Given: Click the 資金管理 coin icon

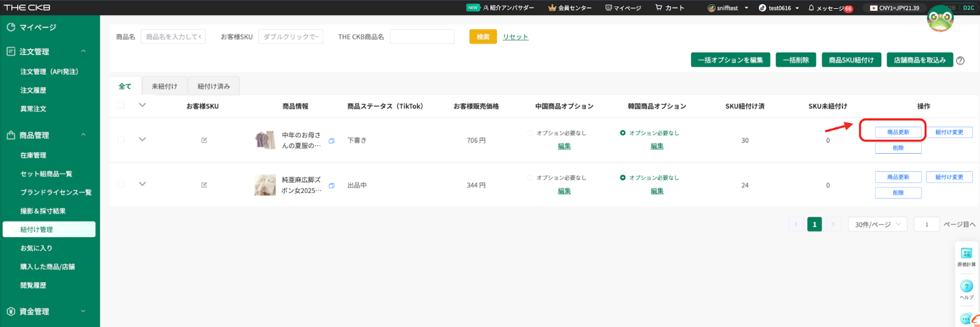Looking at the screenshot, I should [10, 311].
